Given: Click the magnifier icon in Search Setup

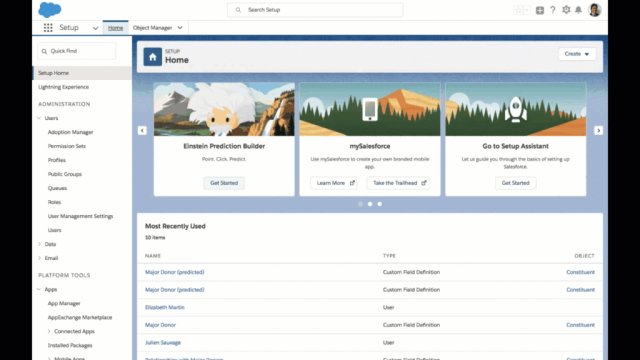Looking at the screenshot, I should (x=238, y=10).
